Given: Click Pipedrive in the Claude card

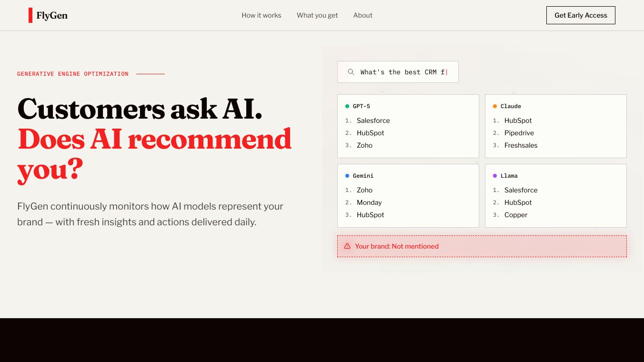Looking at the screenshot, I should point(519,133).
